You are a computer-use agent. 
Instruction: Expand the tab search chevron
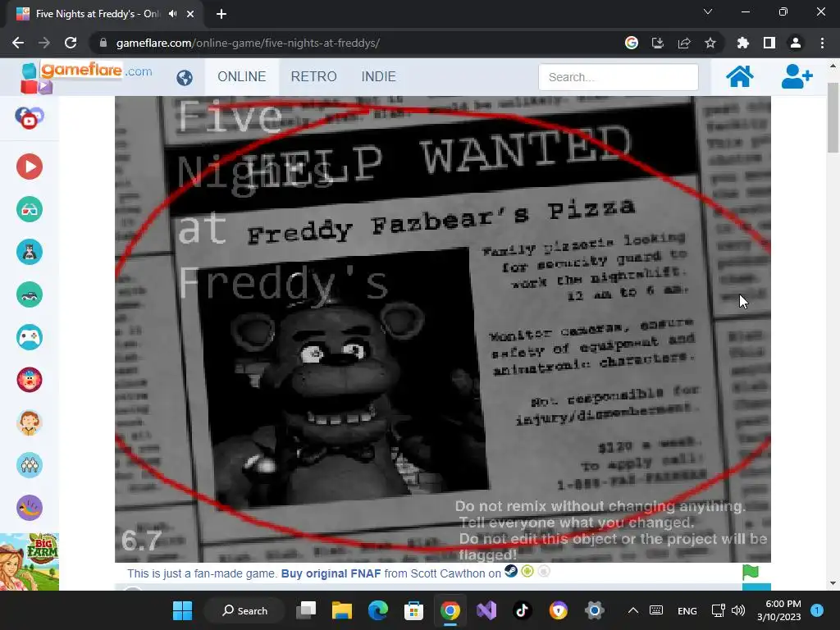tap(708, 11)
